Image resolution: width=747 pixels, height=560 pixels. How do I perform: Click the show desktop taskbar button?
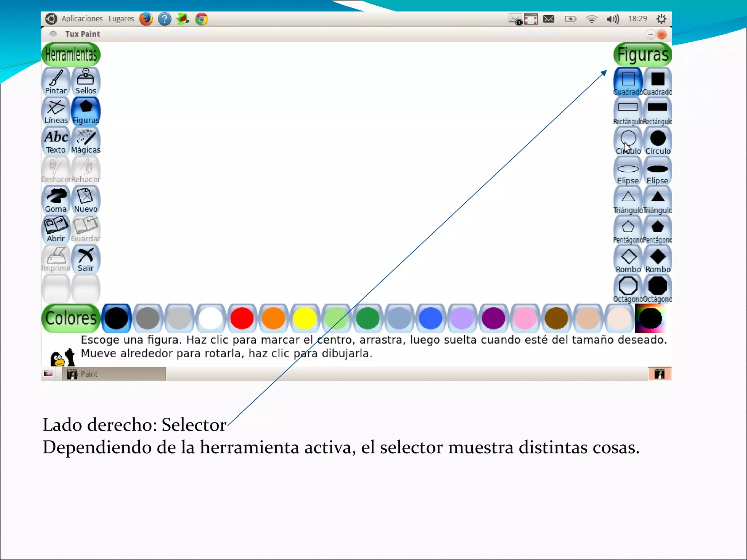[48, 374]
